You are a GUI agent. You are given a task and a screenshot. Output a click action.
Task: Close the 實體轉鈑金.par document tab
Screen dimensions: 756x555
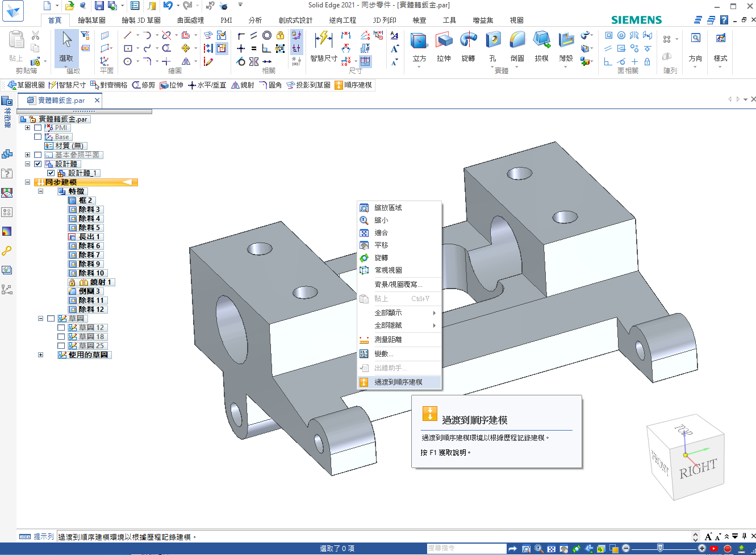pos(97,101)
